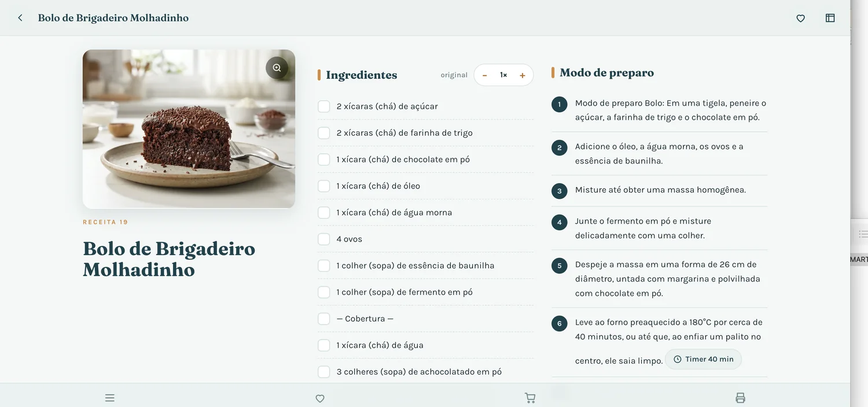Screen dimensions: 868x407
Task: Tick 1 xícara de chocolate em pó
Action: [324, 160]
